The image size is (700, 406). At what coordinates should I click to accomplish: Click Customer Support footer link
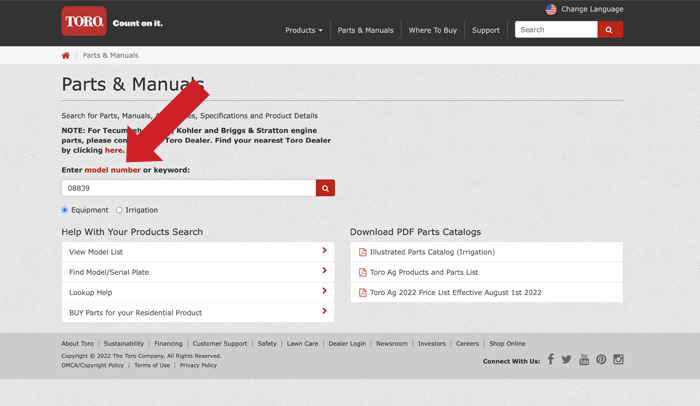coord(220,343)
